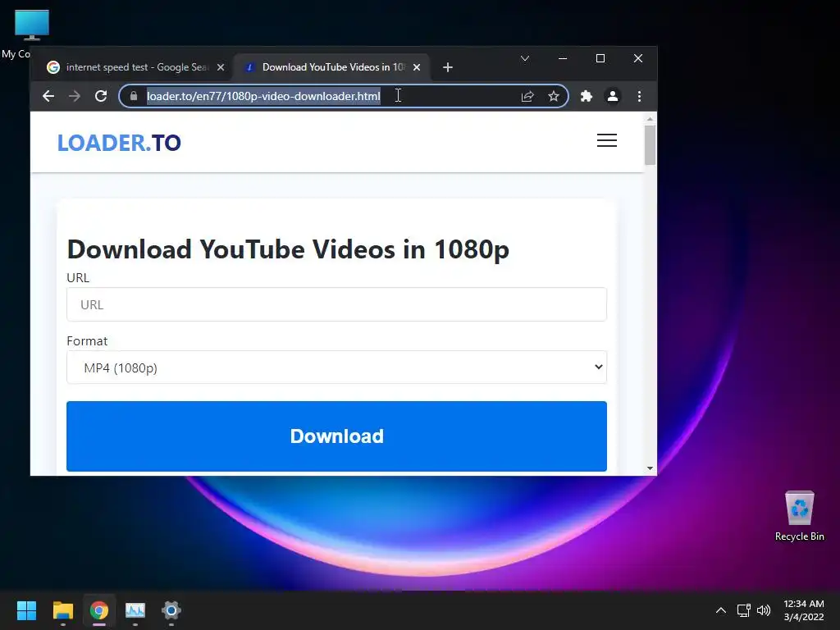The width and height of the screenshot is (840, 630).
Task: Click the scrollbar up arrow
Action: (650, 119)
